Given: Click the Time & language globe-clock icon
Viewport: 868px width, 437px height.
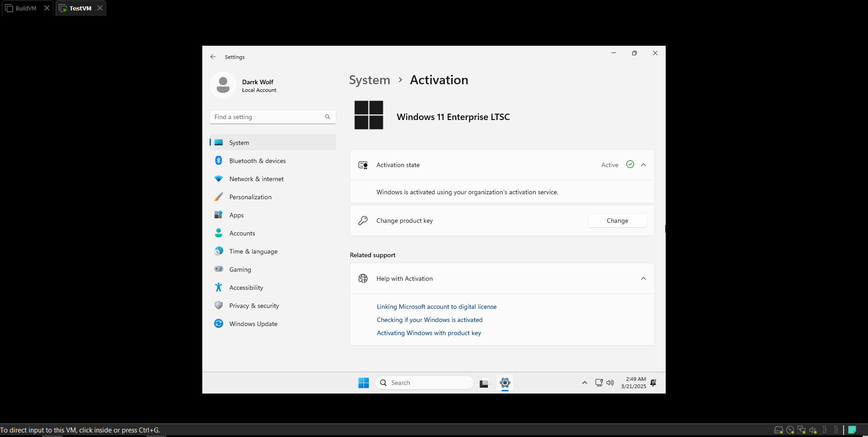Looking at the screenshot, I should (219, 251).
